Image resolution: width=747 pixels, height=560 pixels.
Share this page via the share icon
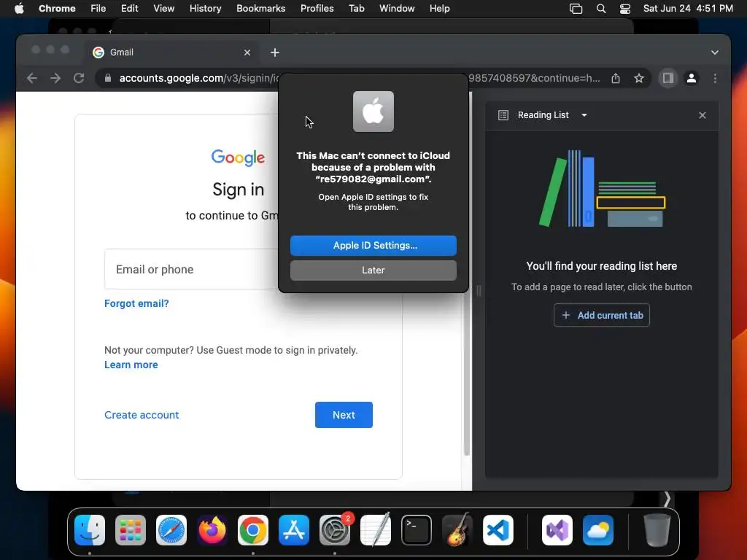point(616,78)
